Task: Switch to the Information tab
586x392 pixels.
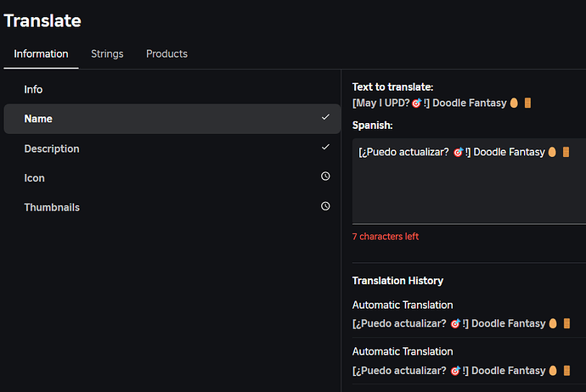Action: click(41, 53)
